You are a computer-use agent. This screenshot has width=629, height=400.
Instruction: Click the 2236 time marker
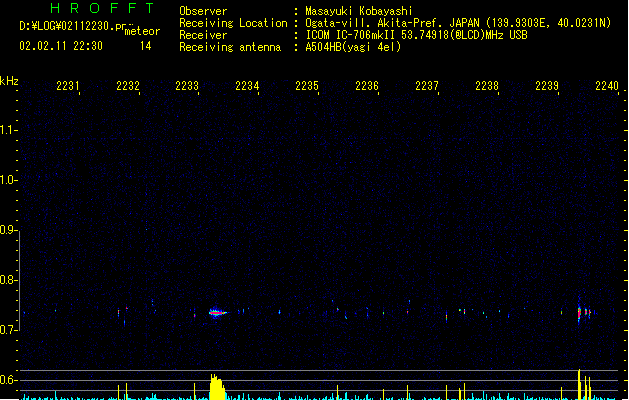(367, 85)
